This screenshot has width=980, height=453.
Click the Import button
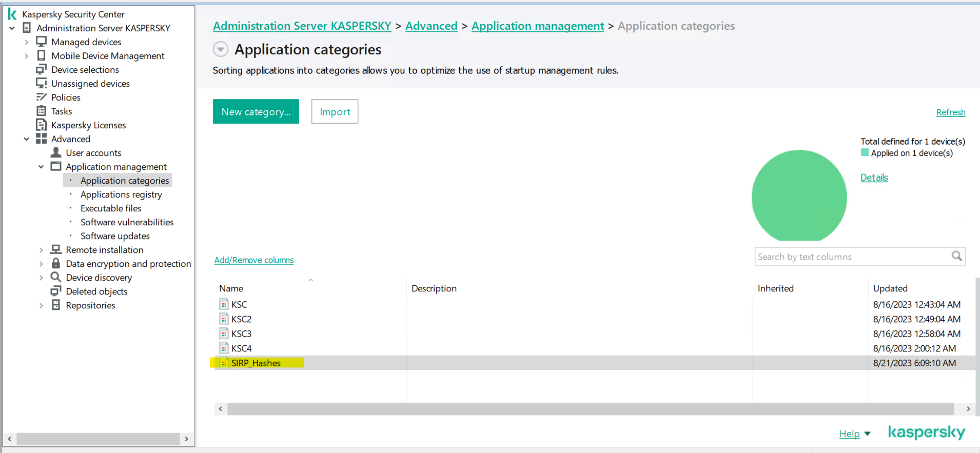[x=335, y=111]
